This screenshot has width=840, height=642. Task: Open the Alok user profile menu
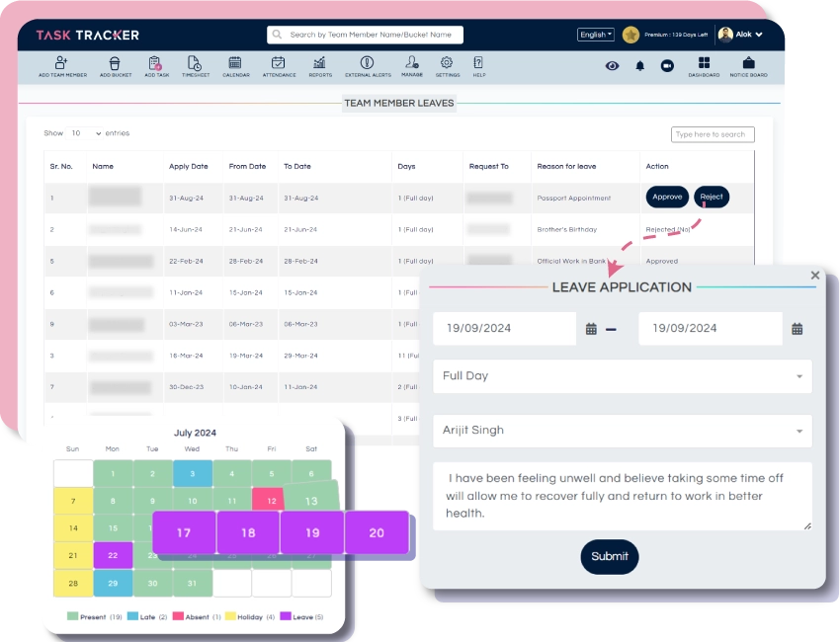pos(740,35)
